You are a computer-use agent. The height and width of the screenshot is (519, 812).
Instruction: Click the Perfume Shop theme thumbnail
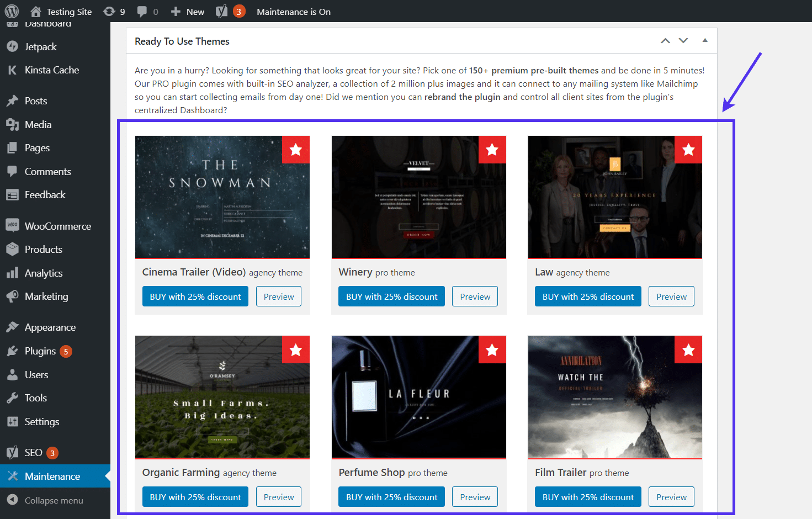pyautogui.click(x=418, y=396)
